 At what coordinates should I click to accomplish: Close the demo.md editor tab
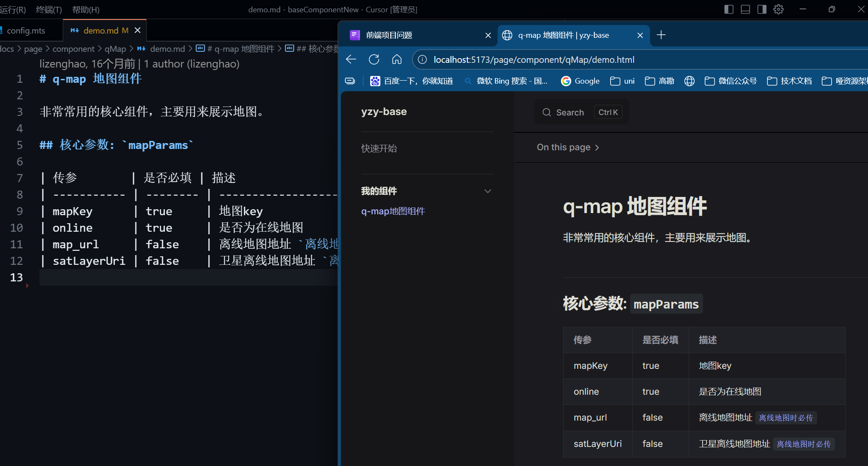tap(137, 31)
